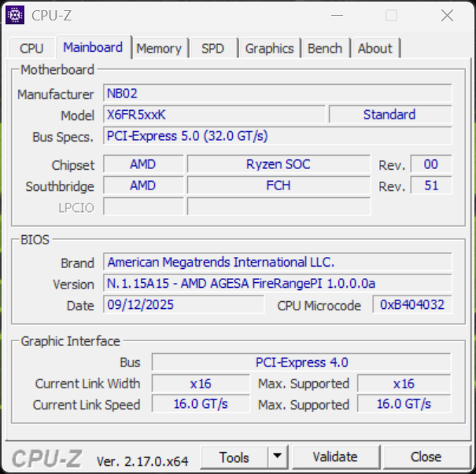
Task: Select the Graphics tab
Action: [x=269, y=49]
